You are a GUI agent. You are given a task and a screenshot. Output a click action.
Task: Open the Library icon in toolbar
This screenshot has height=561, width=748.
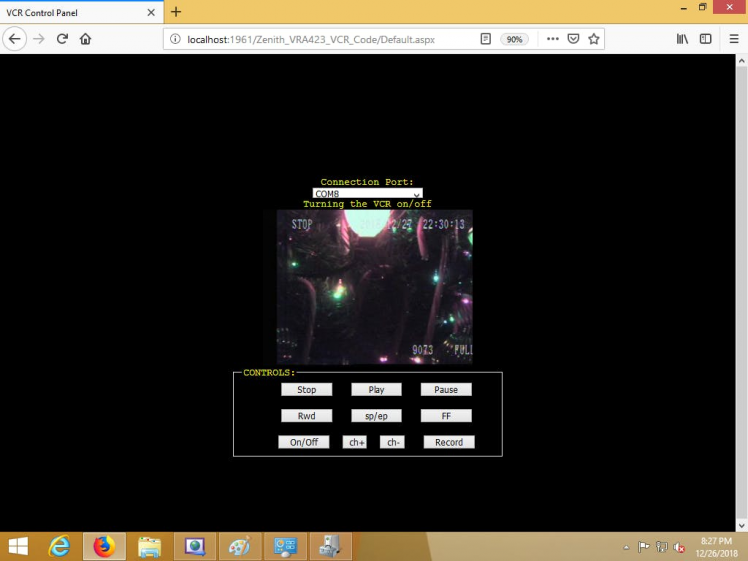pyautogui.click(x=683, y=39)
